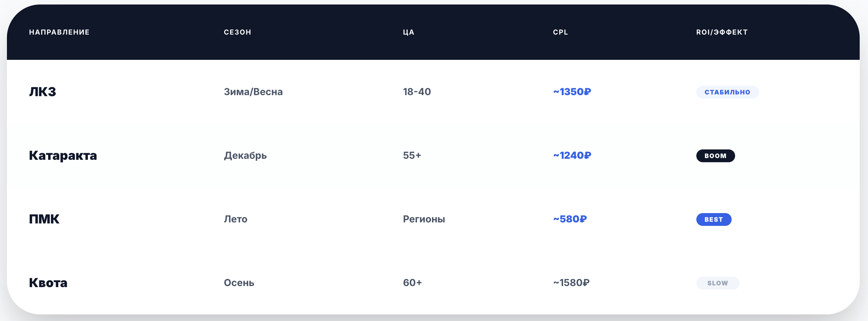Click the ~1350₽ CPL value
Image resolution: width=868 pixels, height=321 pixels.
[x=572, y=92]
